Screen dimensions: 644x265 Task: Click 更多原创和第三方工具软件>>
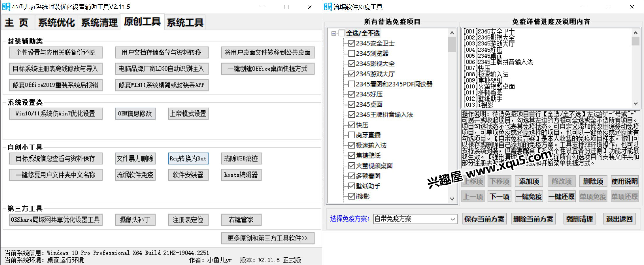268,238
